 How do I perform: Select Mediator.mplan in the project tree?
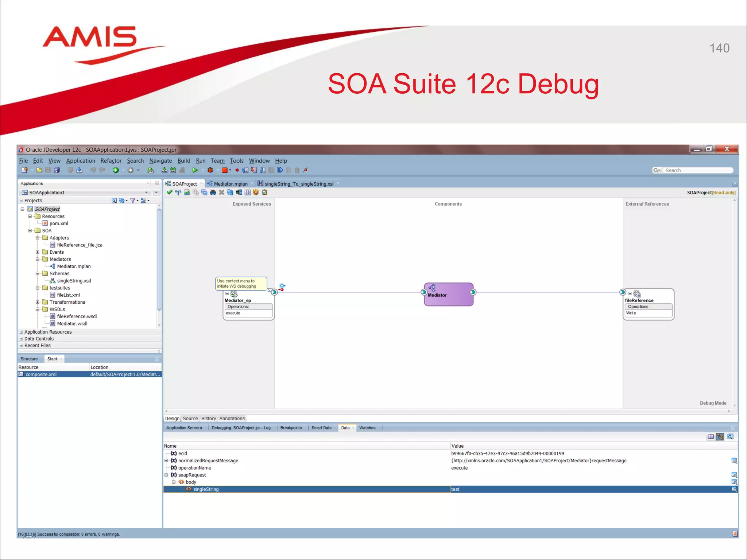click(x=74, y=267)
